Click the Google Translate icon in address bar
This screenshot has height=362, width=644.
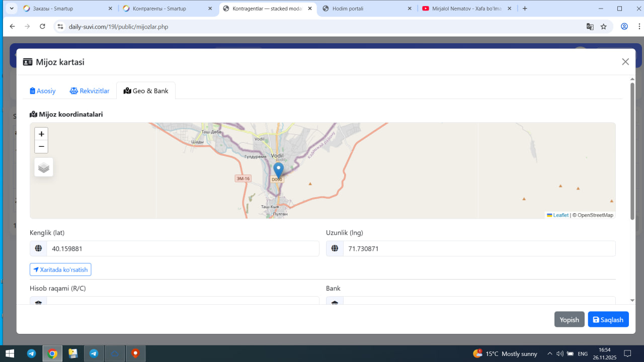(x=590, y=27)
